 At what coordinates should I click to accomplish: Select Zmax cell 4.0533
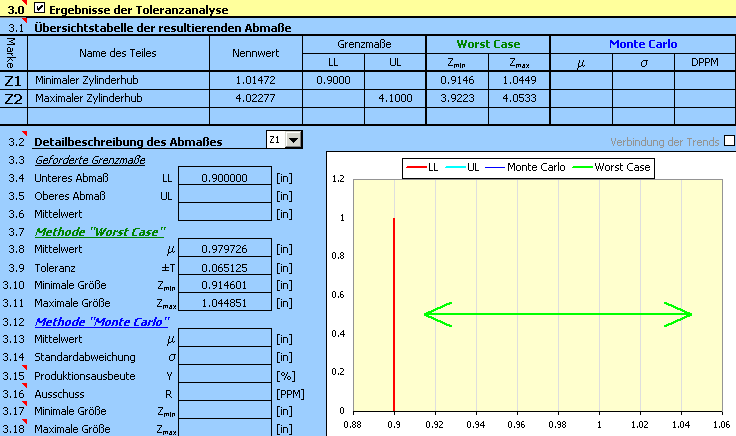pyautogui.click(x=519, y=99)
